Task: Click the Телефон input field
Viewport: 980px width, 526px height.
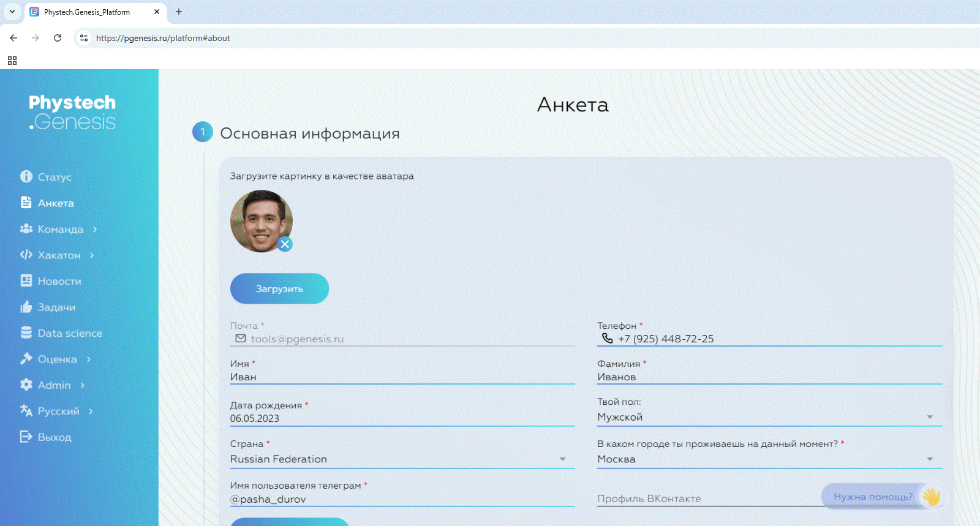Action: tap(769, 339)
